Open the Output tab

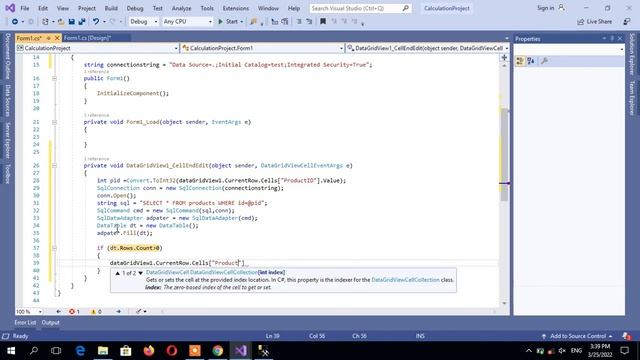(x=51, y=322)
